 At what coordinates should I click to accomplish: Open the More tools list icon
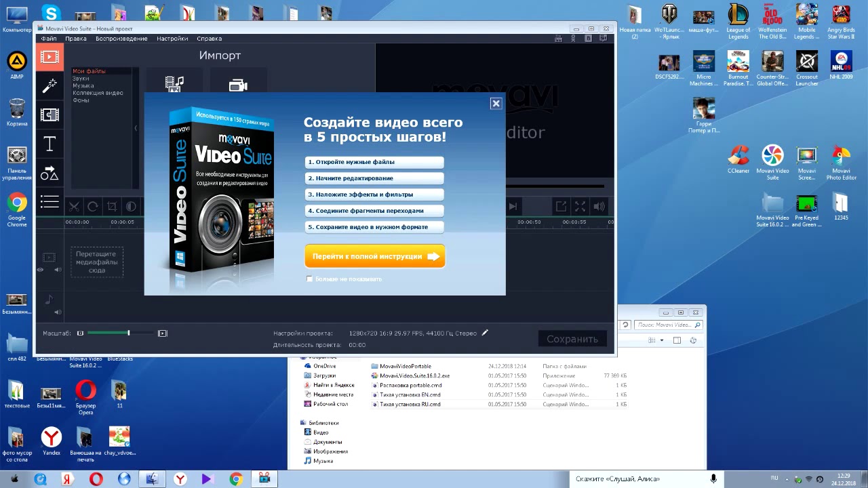(50, 201)
